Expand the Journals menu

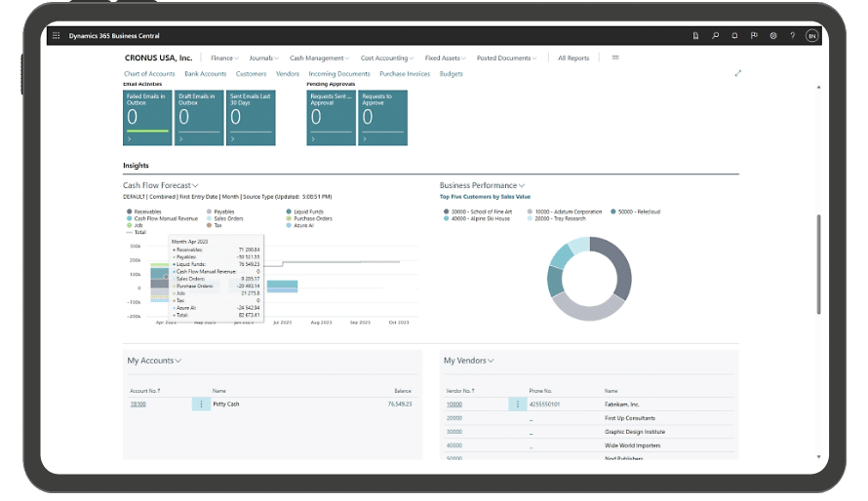click(x=263, y=58)
